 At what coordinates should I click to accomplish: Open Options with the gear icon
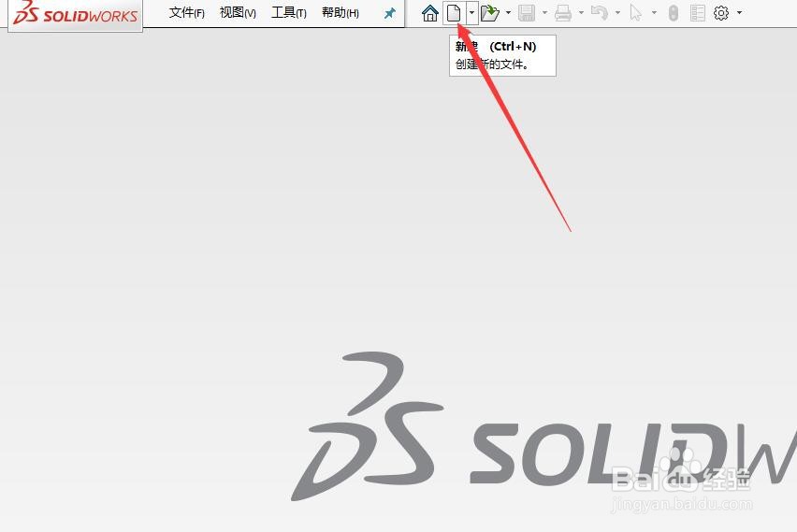720,13
